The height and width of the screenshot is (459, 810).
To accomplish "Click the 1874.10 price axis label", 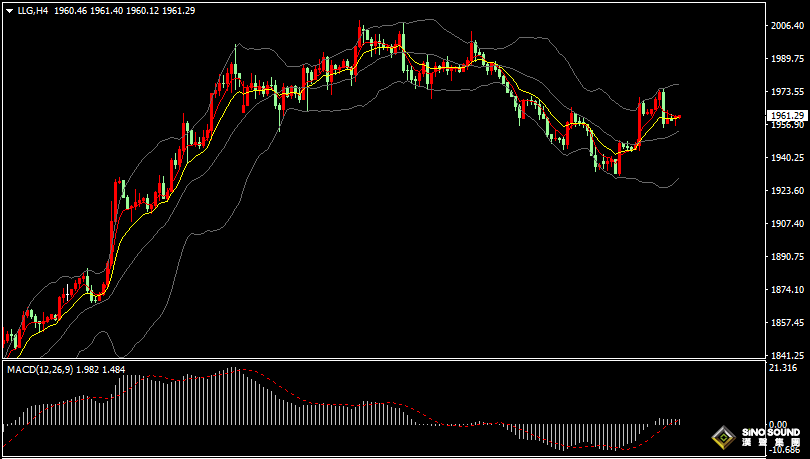I will [x=787, y=290].
